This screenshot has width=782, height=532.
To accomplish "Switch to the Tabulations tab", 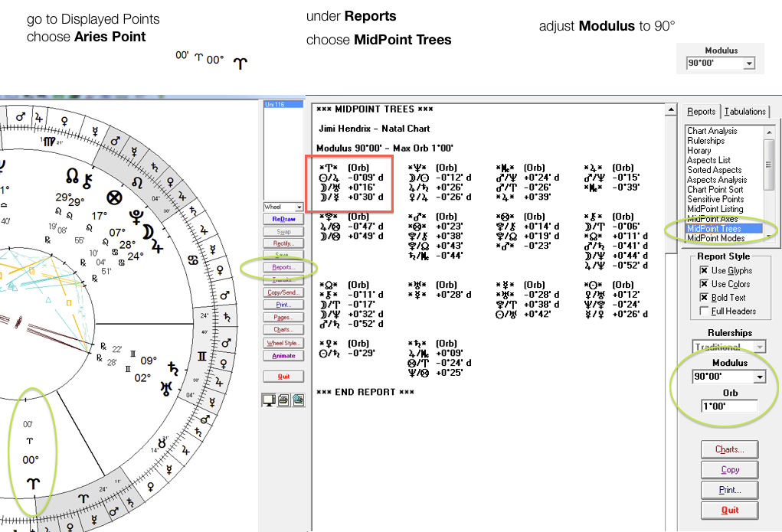I will pyautogui.click(x=744, y=112).
